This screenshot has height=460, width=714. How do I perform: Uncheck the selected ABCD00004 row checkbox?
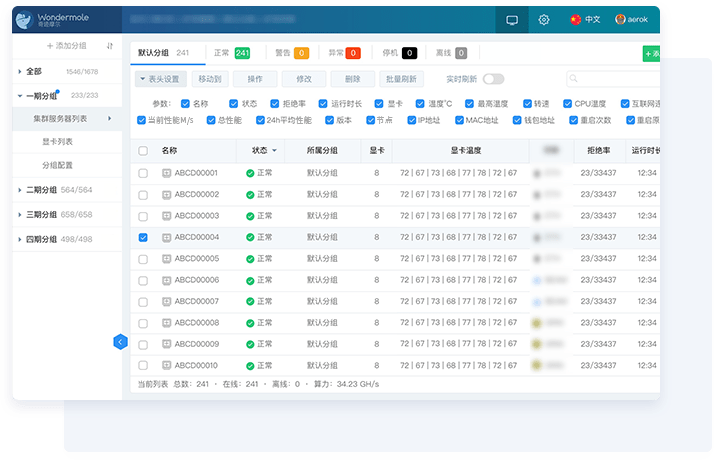pyautogui.click(x=143, y=237)
